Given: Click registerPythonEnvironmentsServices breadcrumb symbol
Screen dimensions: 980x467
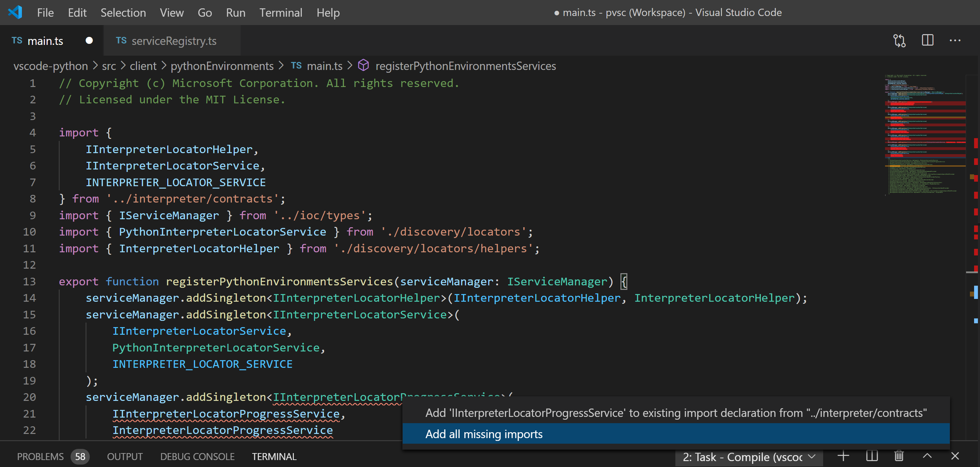Looking at the screenshot, I should [465, 66].
